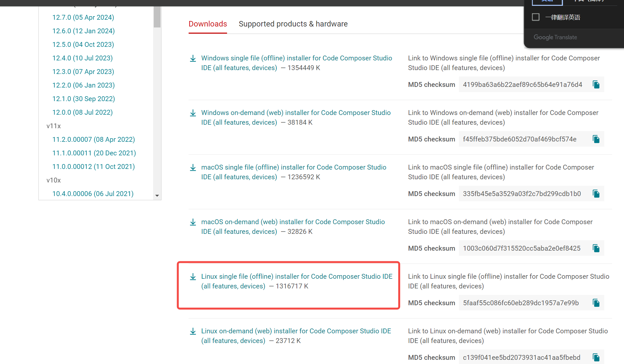Copy MD5 checksum for Linux web installer
The height and width of the screenshot is (364, 624).
[x=596, y=358]
